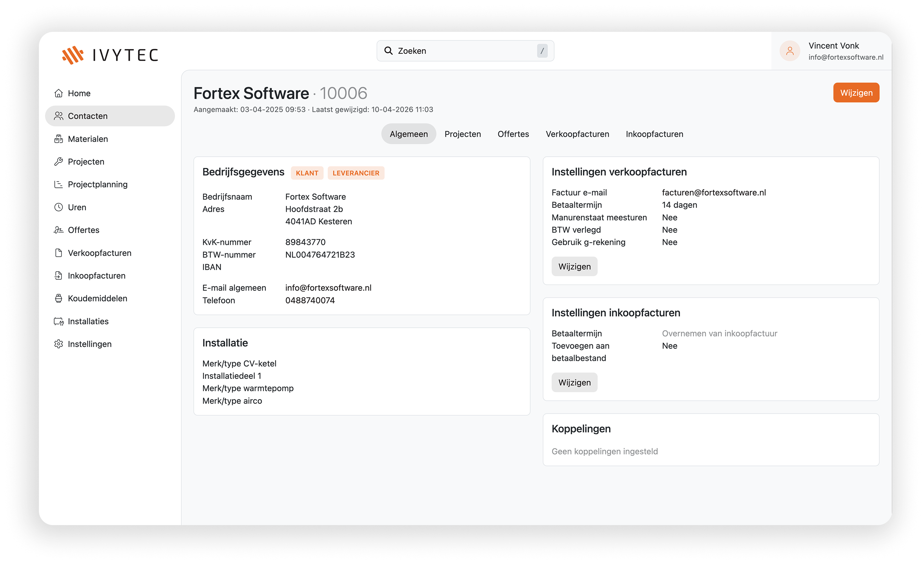Viewport: 924px width, 564px height.
Task: Click the Zoeken search field
Action: pyautogui.click(x=466, y=51)
